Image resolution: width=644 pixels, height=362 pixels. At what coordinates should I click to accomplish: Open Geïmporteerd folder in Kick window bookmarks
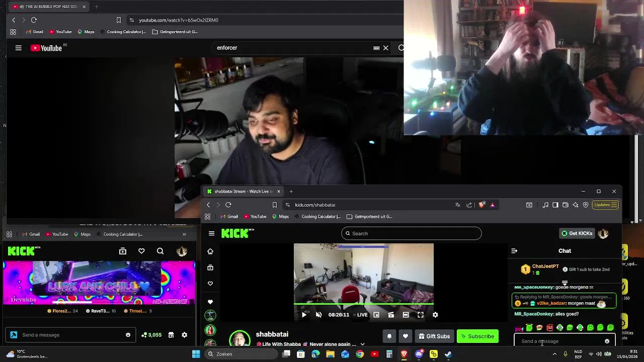click(369, 217)
